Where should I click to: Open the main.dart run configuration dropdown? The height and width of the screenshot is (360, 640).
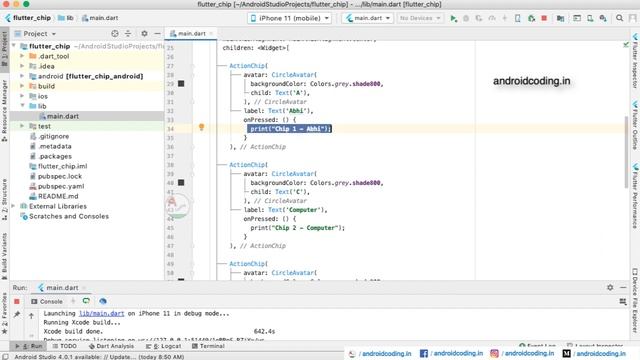[x=367, y=18]
